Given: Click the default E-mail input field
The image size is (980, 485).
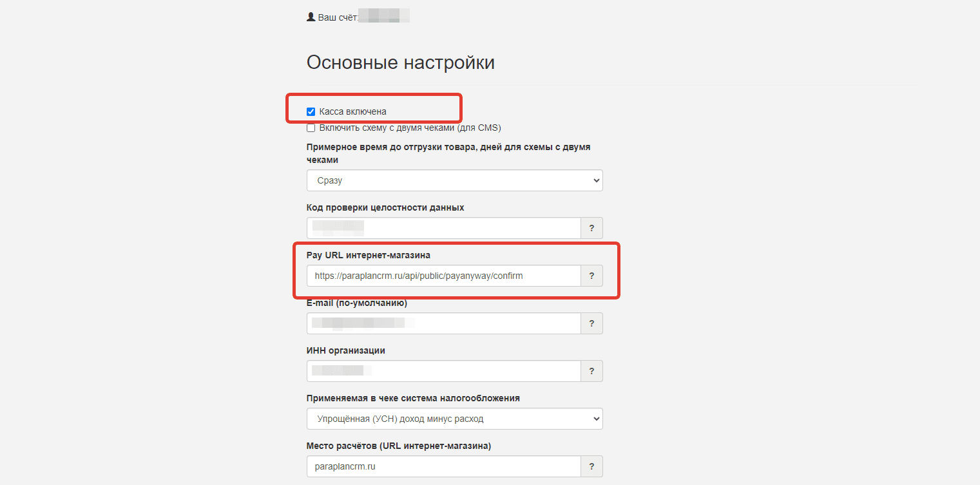Looking at the screenshot, I should click(x=444, y=323).
